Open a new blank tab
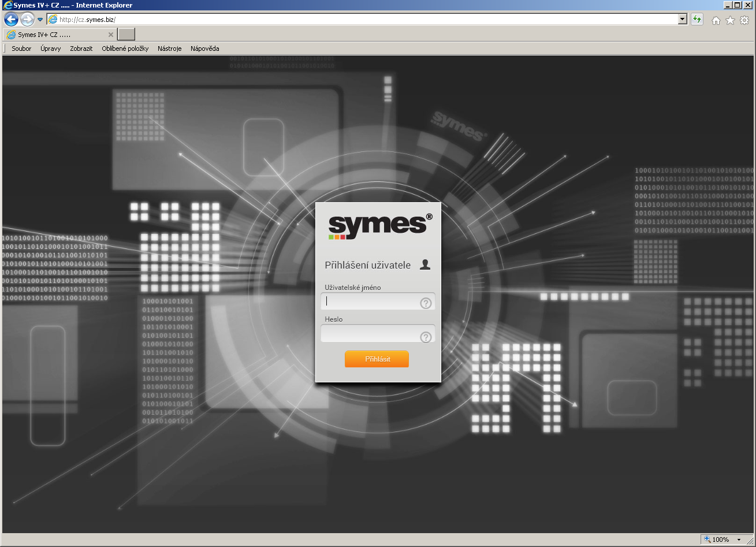The width and height of the screenshot is (756, 547). click(x=126, y=34)
